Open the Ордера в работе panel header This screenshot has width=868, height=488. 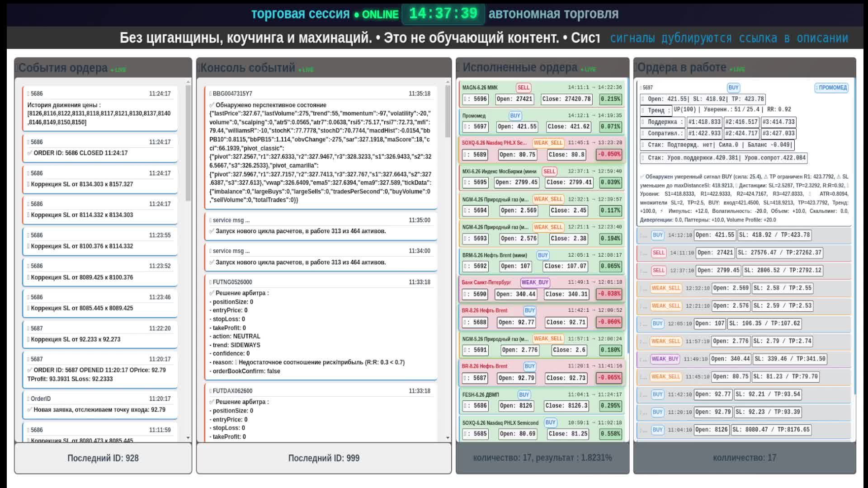680,69
